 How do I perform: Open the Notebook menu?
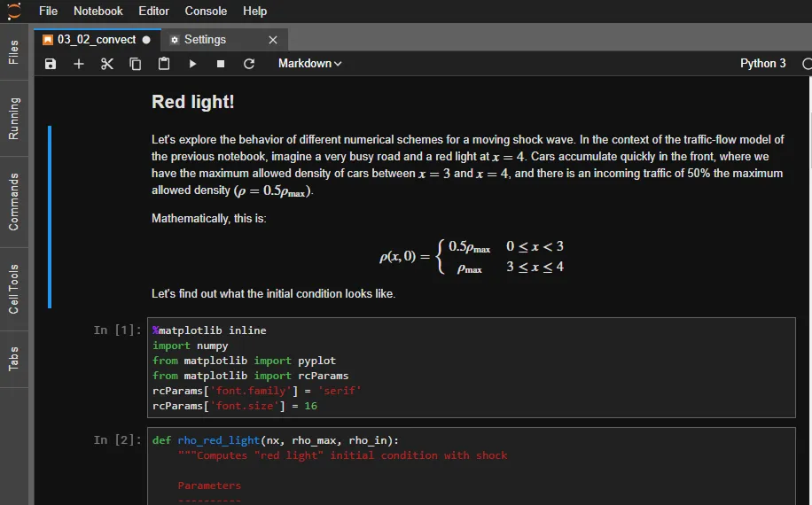pos(98,12)
